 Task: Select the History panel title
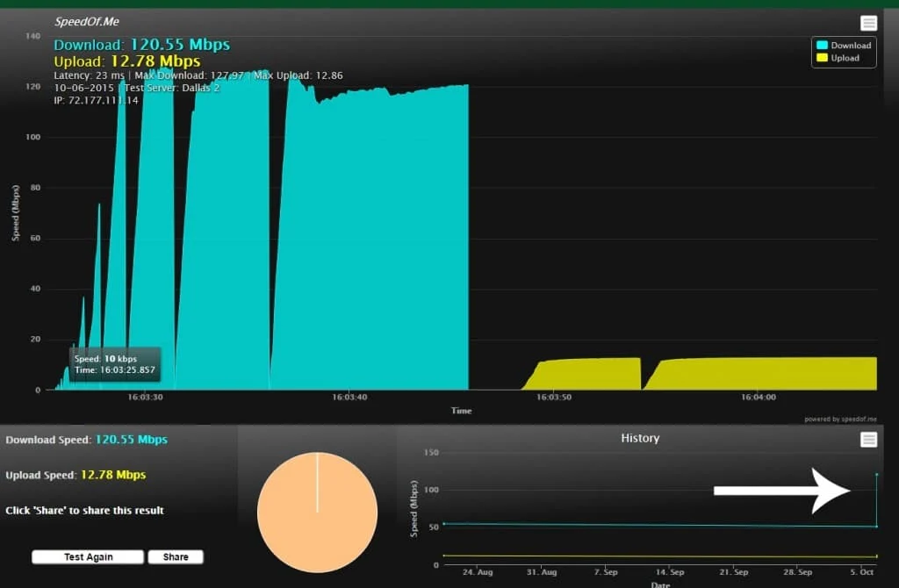point(639,438)
